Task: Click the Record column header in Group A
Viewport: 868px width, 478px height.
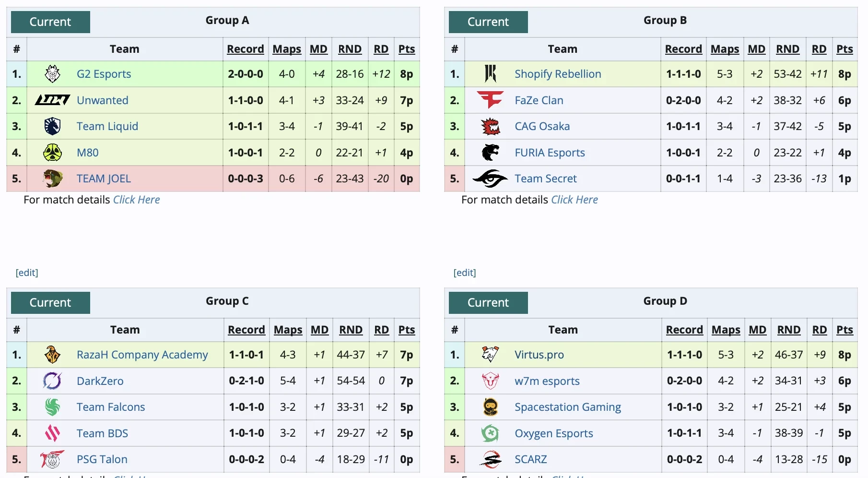Action: pos(246,49)
